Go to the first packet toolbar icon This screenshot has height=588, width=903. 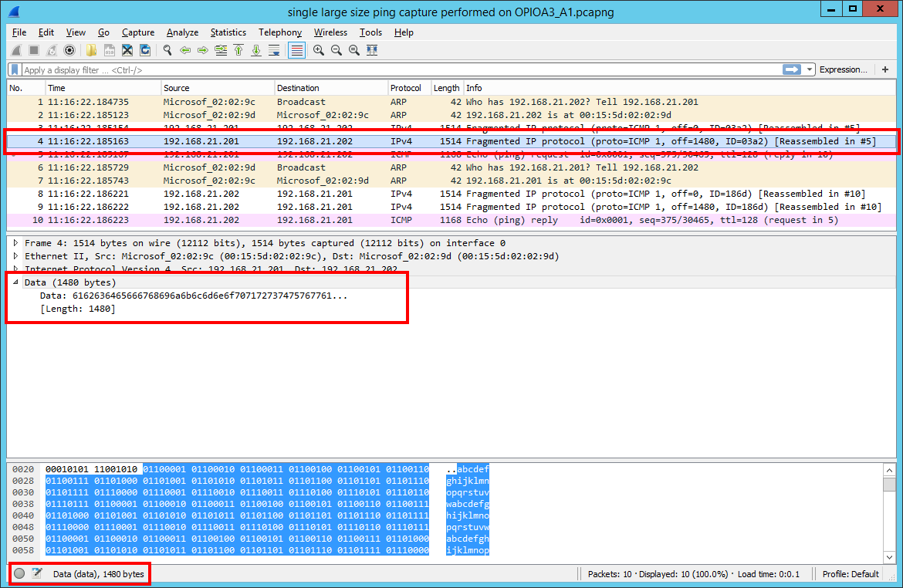coord(238,50)
